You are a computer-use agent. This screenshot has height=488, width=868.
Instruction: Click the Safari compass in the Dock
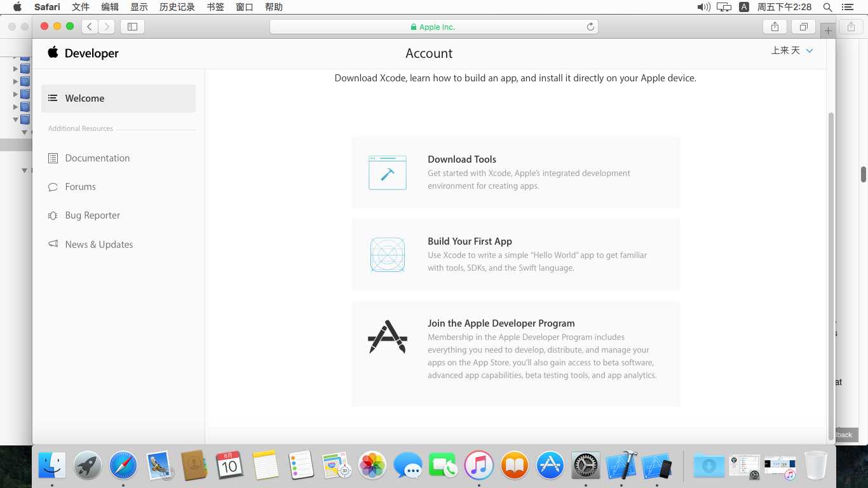tap(123, 466)
